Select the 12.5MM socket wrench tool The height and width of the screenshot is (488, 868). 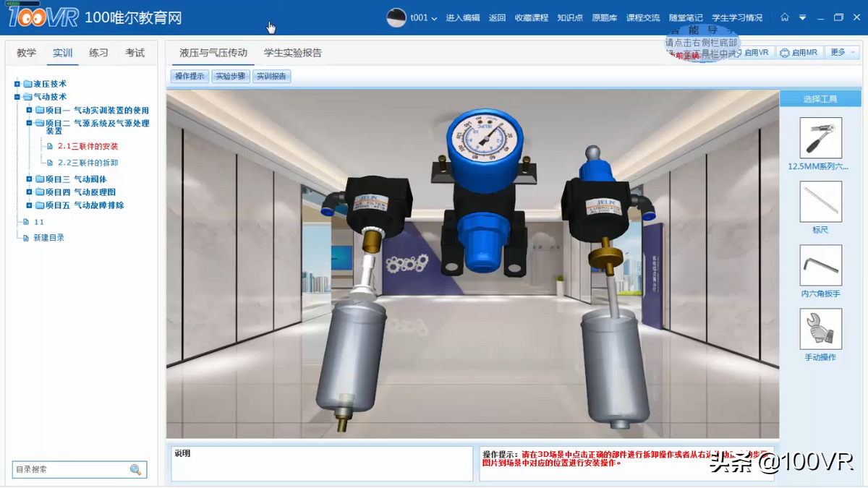click(820, 138)
